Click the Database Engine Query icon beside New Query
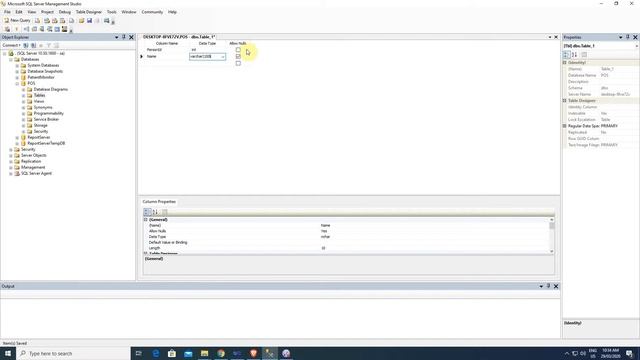640x360 pixels. click(x=38, y=20)
